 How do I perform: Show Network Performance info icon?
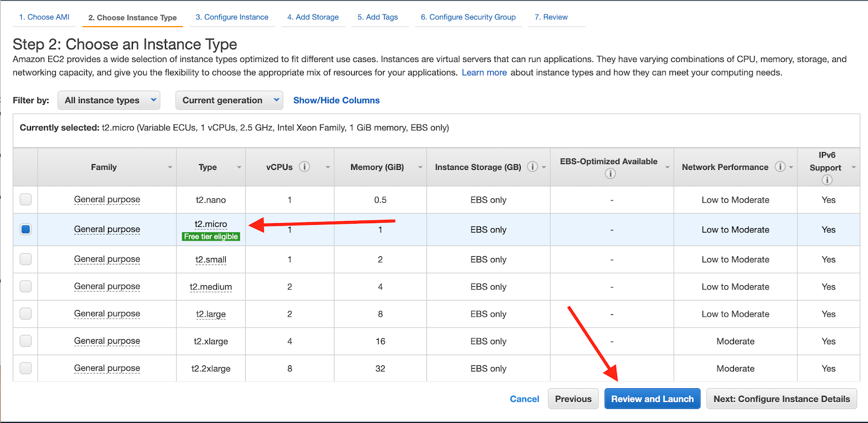[x=780, y=167]
